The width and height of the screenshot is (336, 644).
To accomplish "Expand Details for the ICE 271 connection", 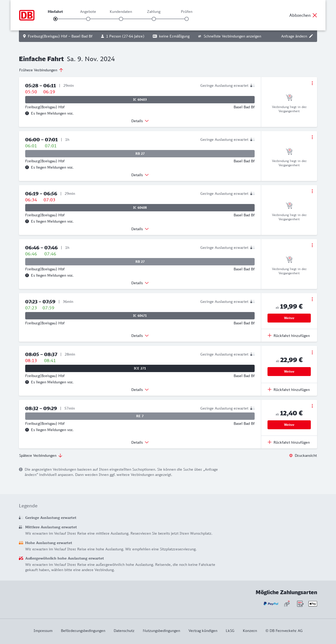I will click(140, 390).
